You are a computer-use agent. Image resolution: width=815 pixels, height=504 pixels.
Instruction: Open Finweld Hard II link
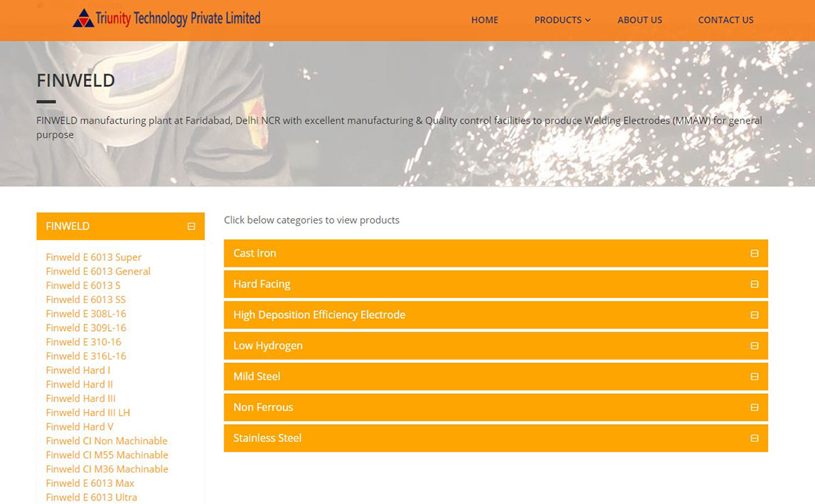(79, 384)
